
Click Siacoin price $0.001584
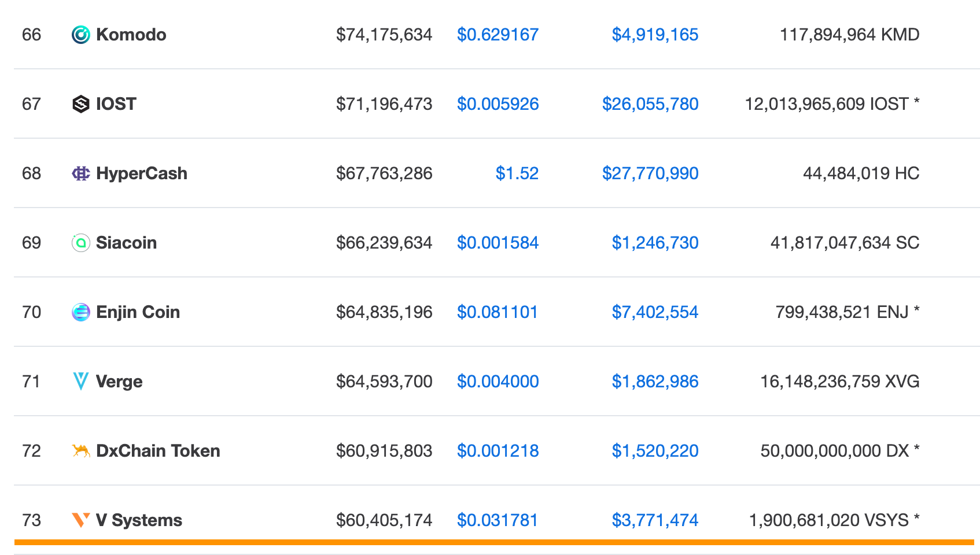pos(498,243)
